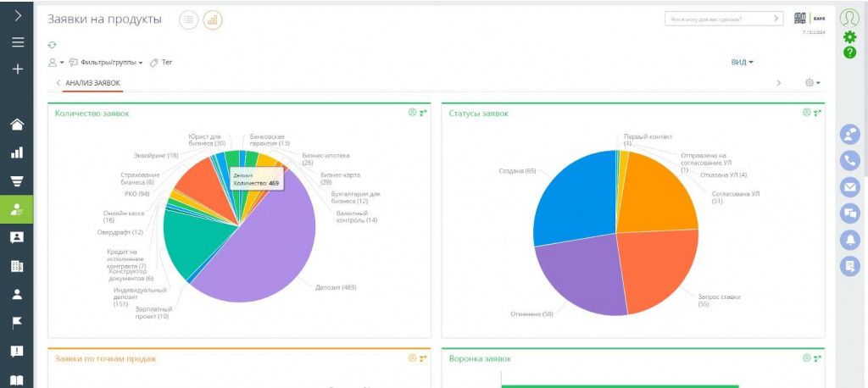This screenshot has width=868, height=388.
Task: Open the notifications bell panel
Action: point(849,239)
